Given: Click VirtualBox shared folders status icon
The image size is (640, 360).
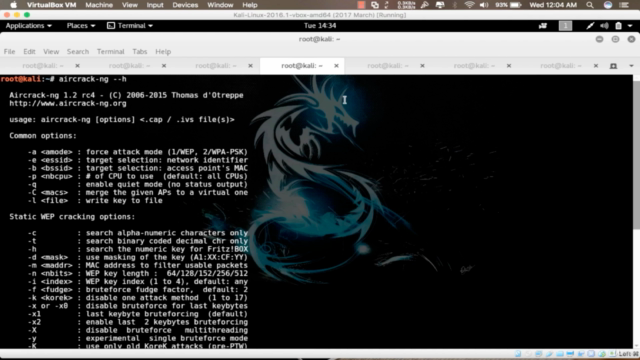Looking at the screenshot, I should click(x=560, y=354).
